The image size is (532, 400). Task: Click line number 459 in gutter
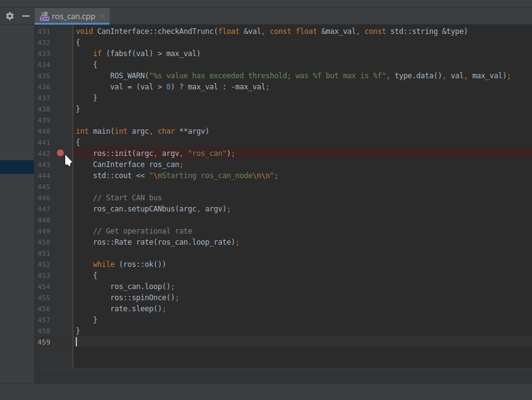(44, 342)
